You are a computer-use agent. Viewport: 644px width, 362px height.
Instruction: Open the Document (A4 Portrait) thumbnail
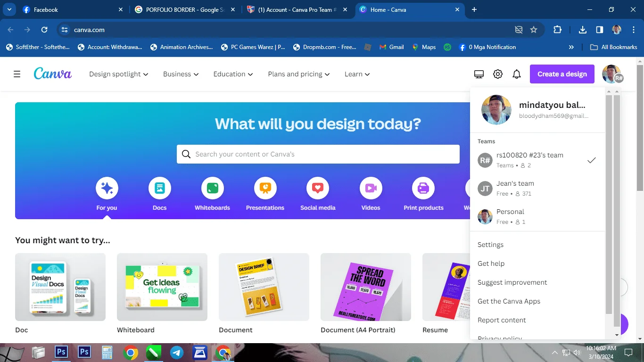point(366,287)
